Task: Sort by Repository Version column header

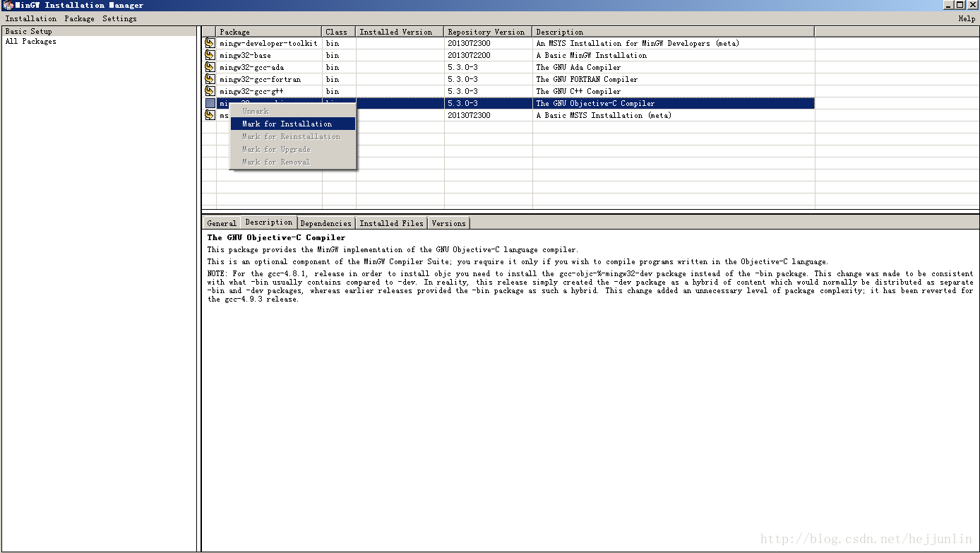Action: tap(488, 32)
